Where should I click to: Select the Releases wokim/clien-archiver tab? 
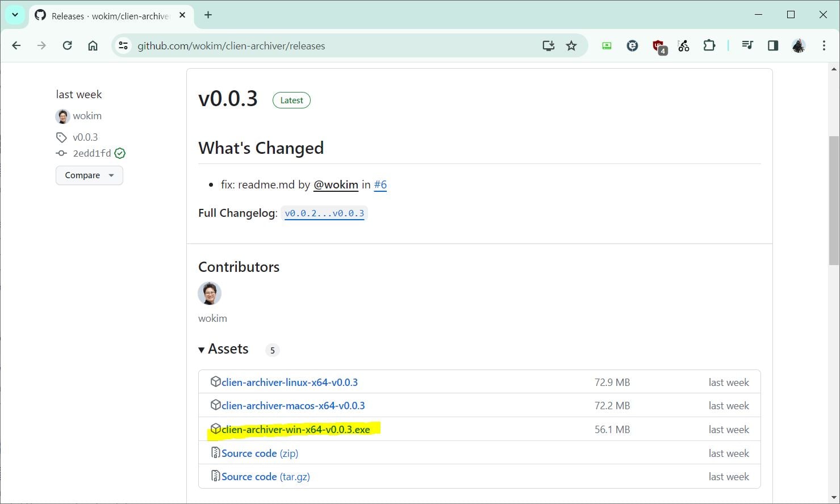coord(111,16)
